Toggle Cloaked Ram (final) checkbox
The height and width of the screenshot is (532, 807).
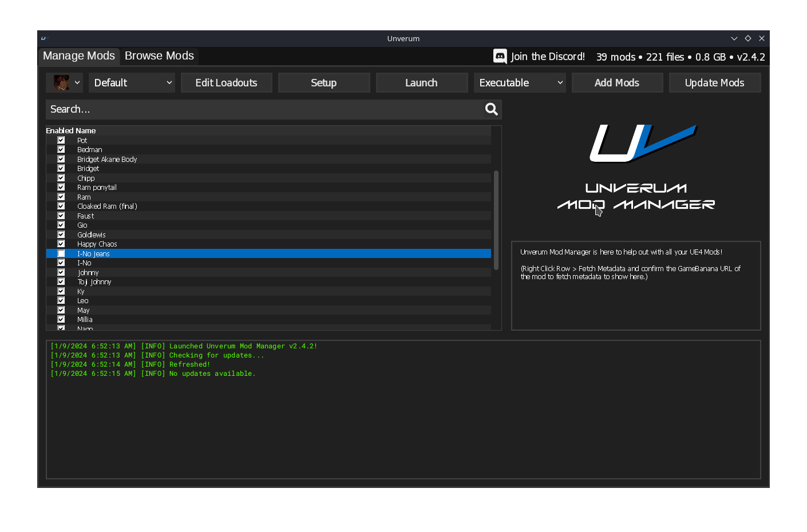[x=61, y=206]
